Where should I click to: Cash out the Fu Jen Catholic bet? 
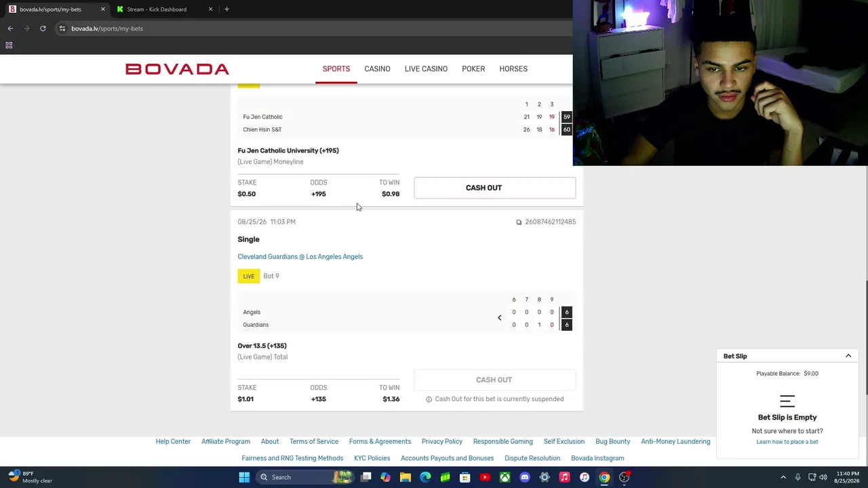pos(495,188)
